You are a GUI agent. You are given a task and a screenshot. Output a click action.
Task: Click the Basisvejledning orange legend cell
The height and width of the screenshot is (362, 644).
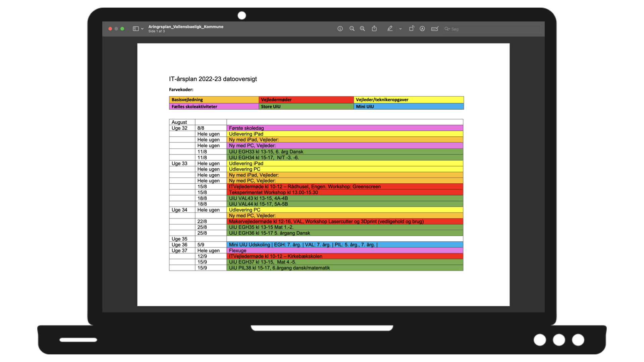pos(214,100)
